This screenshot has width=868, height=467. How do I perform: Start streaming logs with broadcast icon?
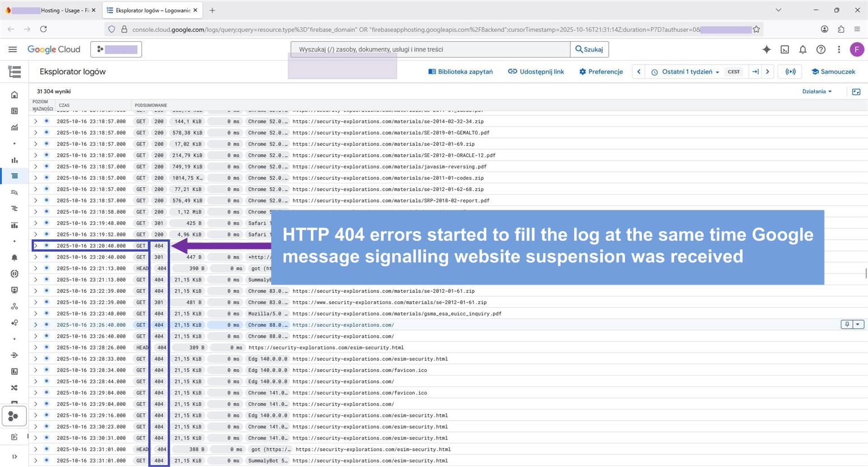pos(791,72)
